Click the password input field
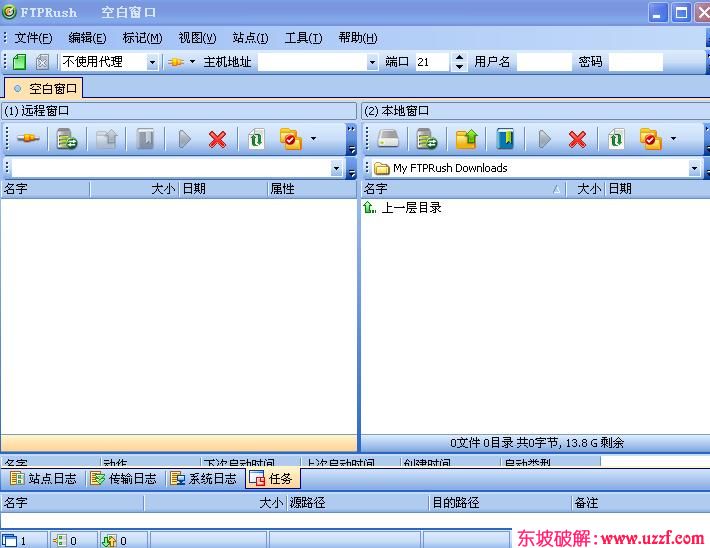 pos(636,62)
